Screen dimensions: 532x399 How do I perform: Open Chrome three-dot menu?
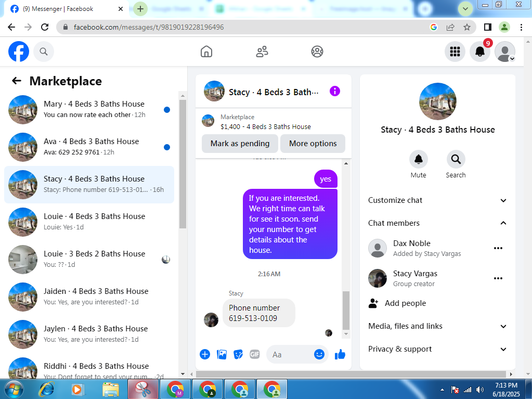click(x=521, y=27)
